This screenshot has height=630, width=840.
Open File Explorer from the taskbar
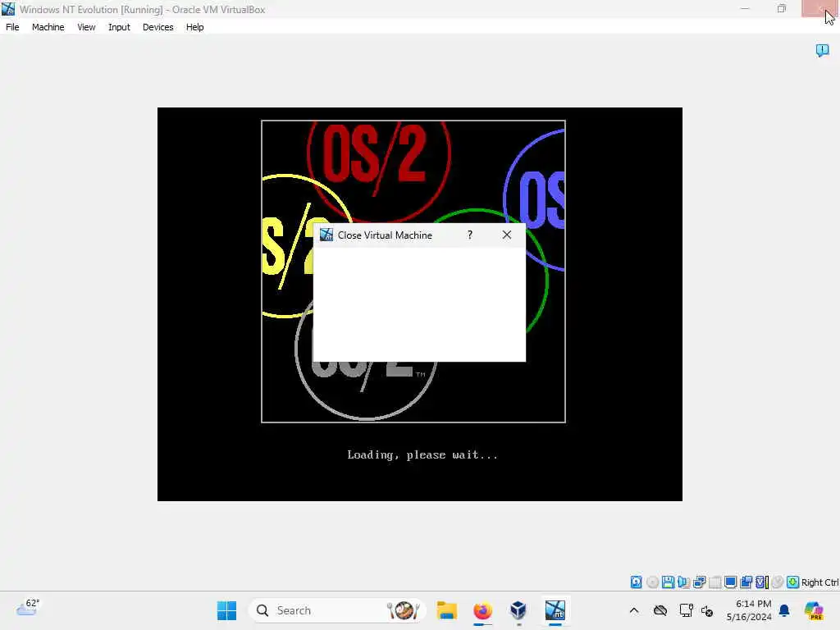tap(447, 610)
